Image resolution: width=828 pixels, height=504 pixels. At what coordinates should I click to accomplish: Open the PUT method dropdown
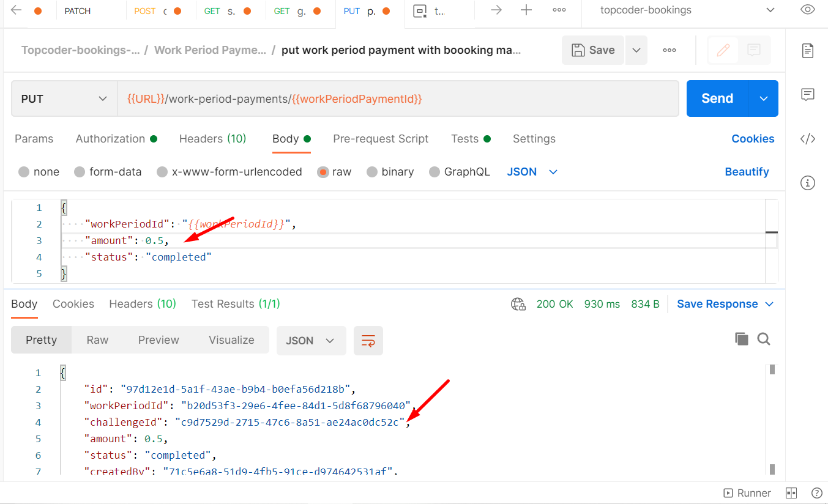pos(64,98)
